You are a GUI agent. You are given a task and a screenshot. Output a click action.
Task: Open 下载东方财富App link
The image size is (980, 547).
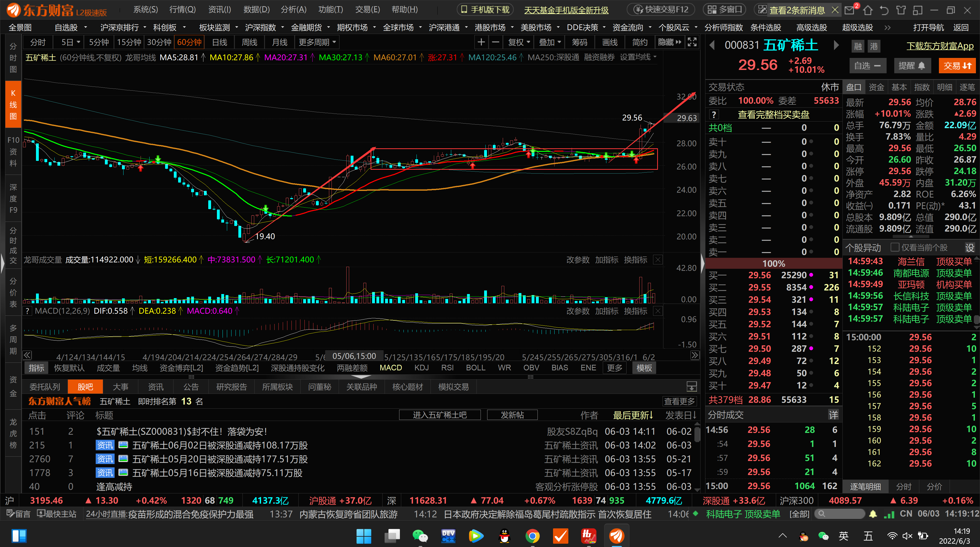[940, 46]
